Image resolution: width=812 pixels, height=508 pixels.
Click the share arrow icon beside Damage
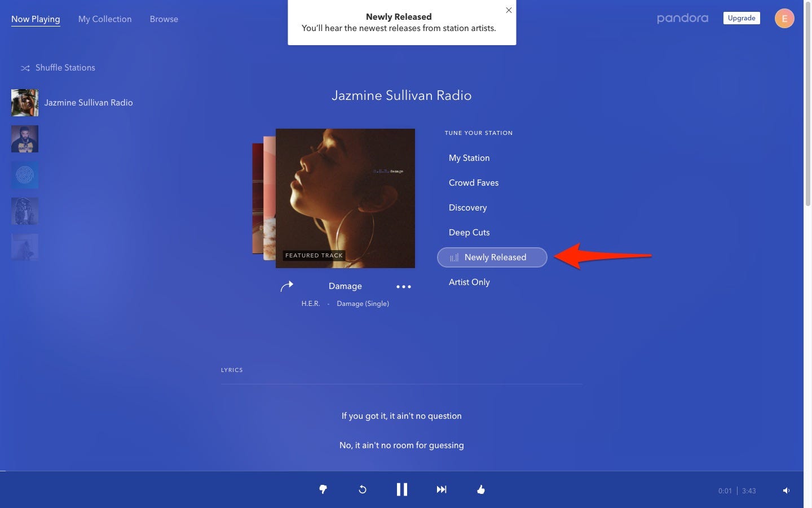[x=287, y=286]
